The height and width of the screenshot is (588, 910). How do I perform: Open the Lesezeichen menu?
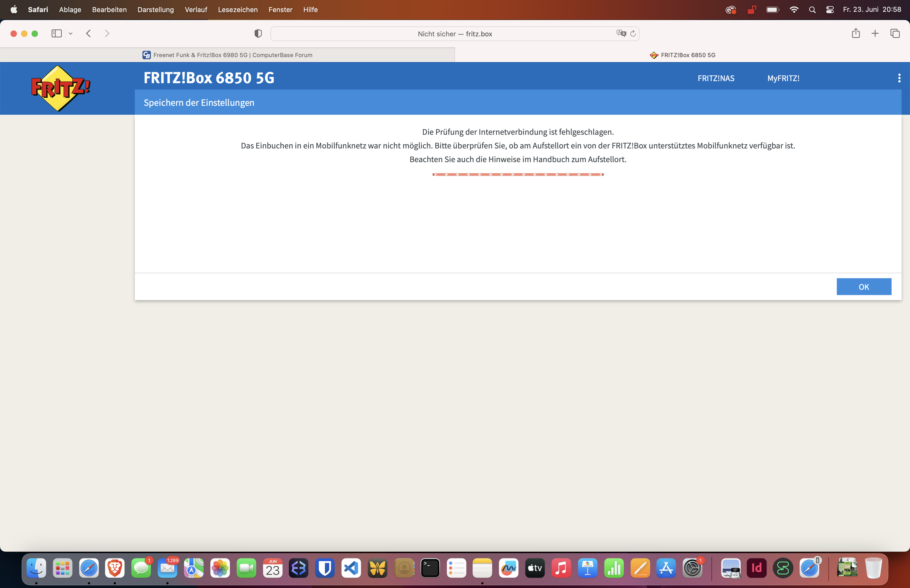[238, 9]
